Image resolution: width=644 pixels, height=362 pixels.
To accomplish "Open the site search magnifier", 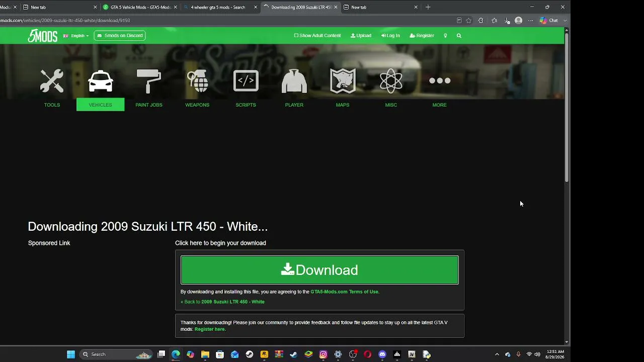I will click(x=459, y=36).
